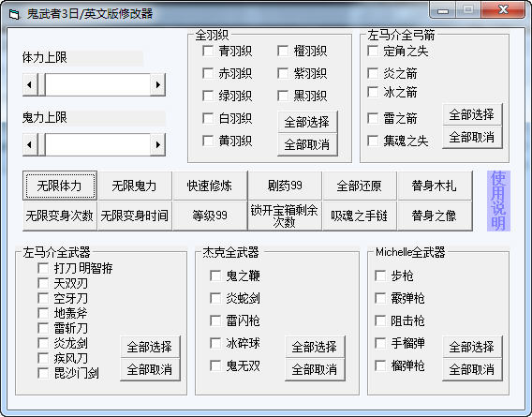The image size is (532, 417).
Task: Open the 使用说明 link
Action: pyautogui.click(x=498, y=201)
